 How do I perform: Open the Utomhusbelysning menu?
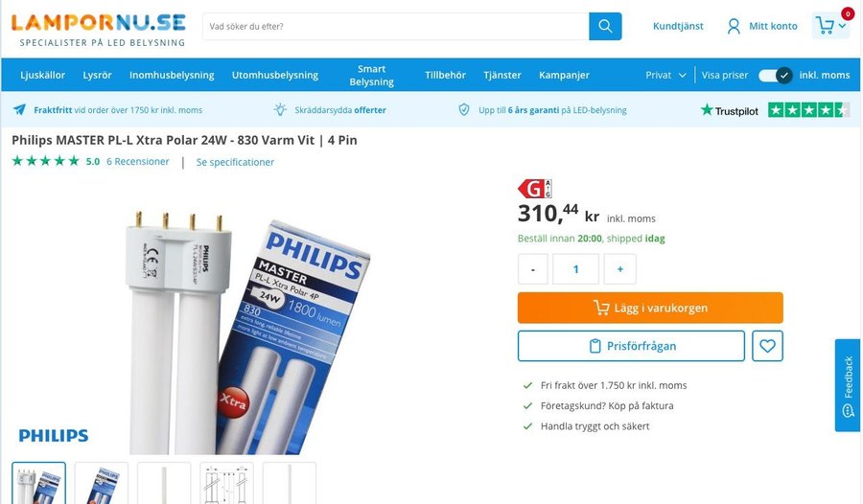(x=274, y=75)
